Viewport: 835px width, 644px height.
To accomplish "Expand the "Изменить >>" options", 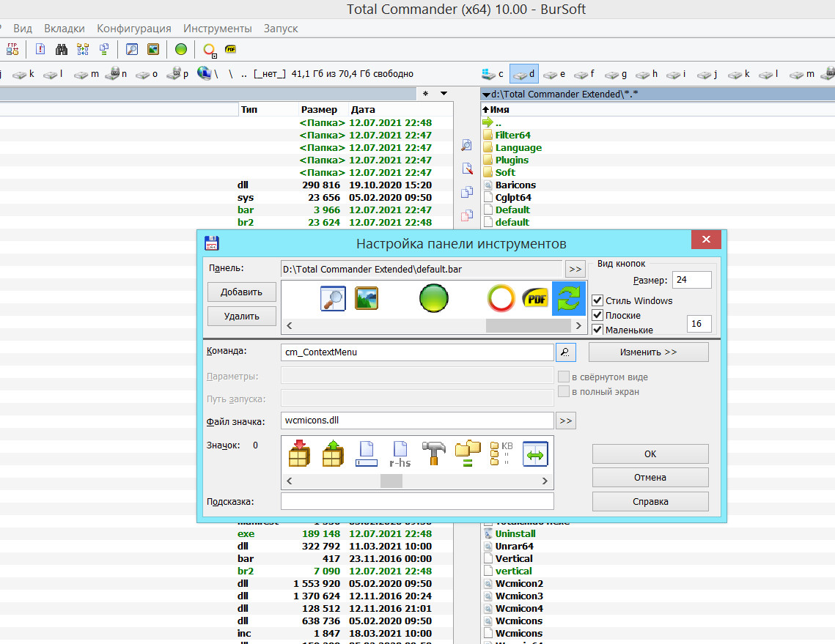I will (x=648, y=352).
